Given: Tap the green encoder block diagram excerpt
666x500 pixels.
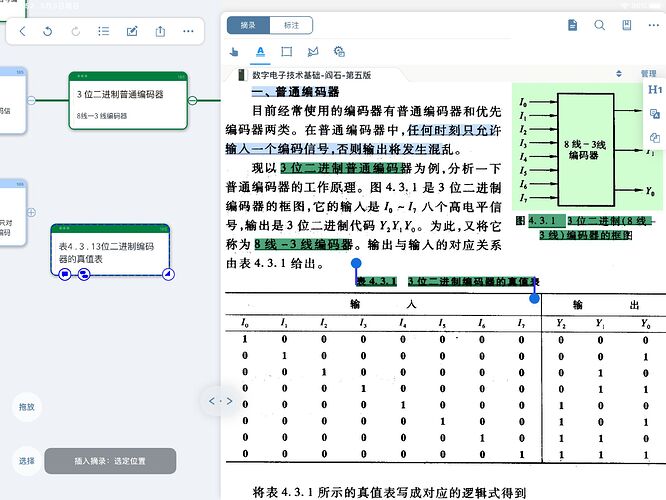Looking at the screenshot, I should click(585, 147).
